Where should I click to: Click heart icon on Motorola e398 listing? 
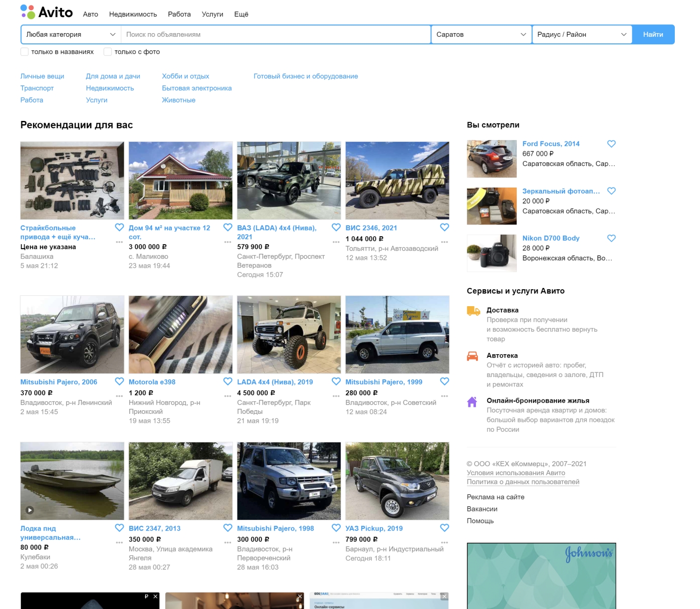coord(228,381)
